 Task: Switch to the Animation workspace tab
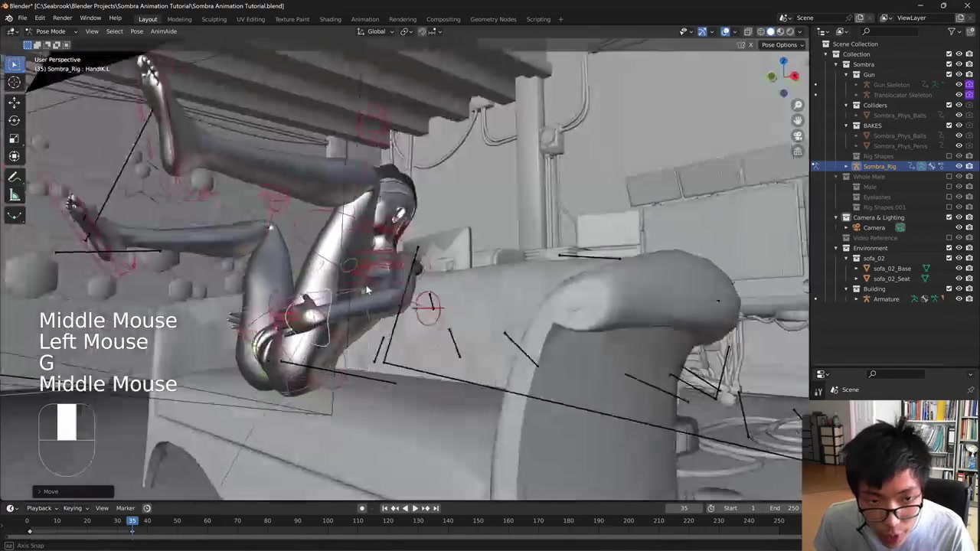[364, 19]
